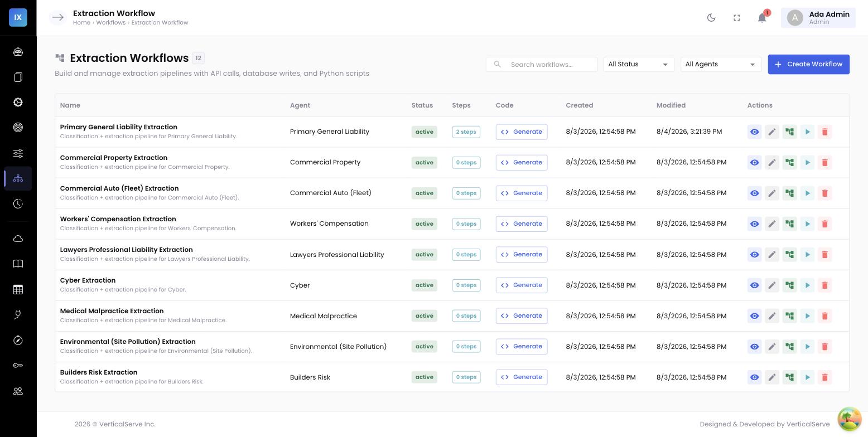Screen dimensions: 868x437
Task: Open the gear settings sidebar icon
Action: (x=18, y=103)
